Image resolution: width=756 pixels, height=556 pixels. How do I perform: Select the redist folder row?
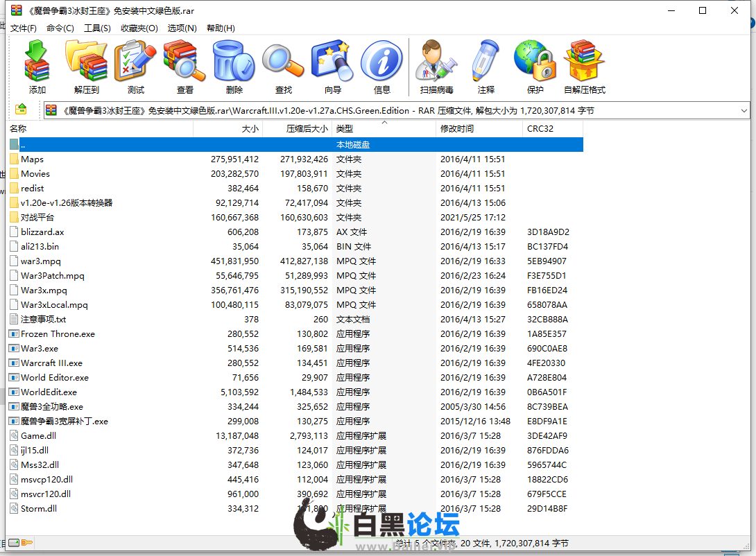point(296,189)
